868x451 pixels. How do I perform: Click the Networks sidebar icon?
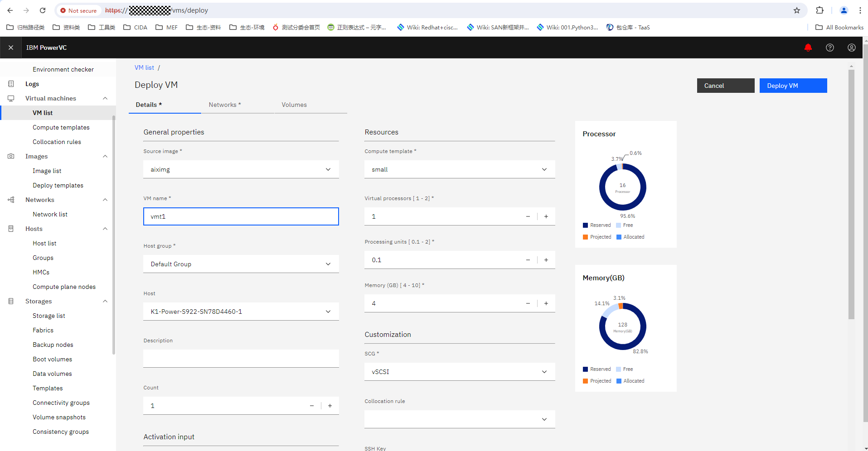[11, 200]
